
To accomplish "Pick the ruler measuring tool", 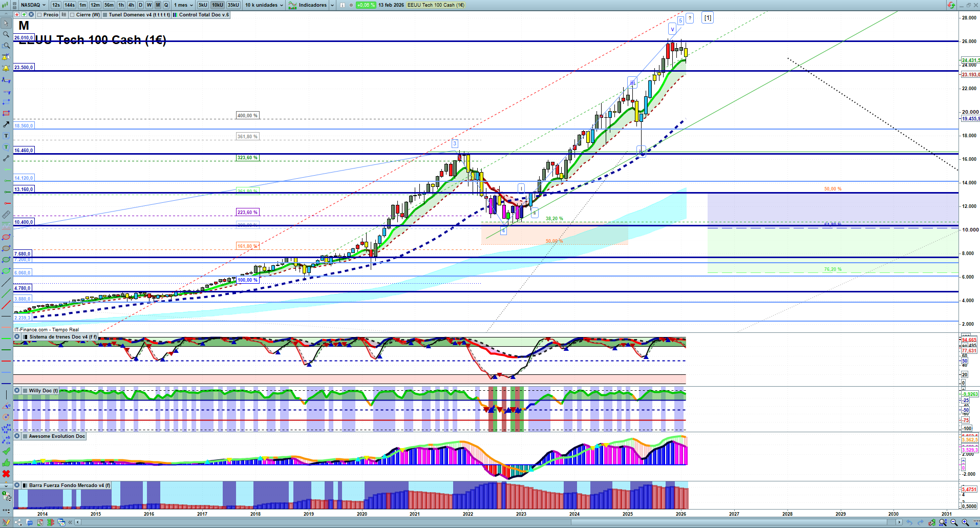I will point(6,215).
